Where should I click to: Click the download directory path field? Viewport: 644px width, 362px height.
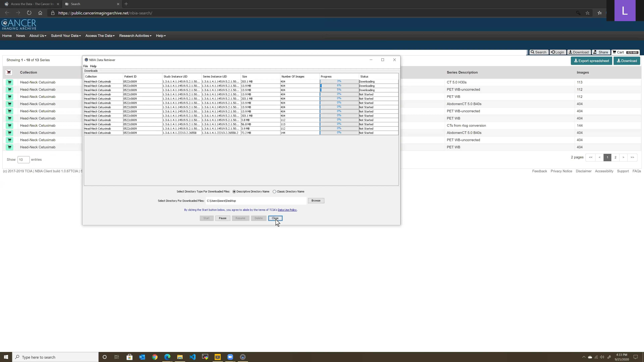[255, 201]
